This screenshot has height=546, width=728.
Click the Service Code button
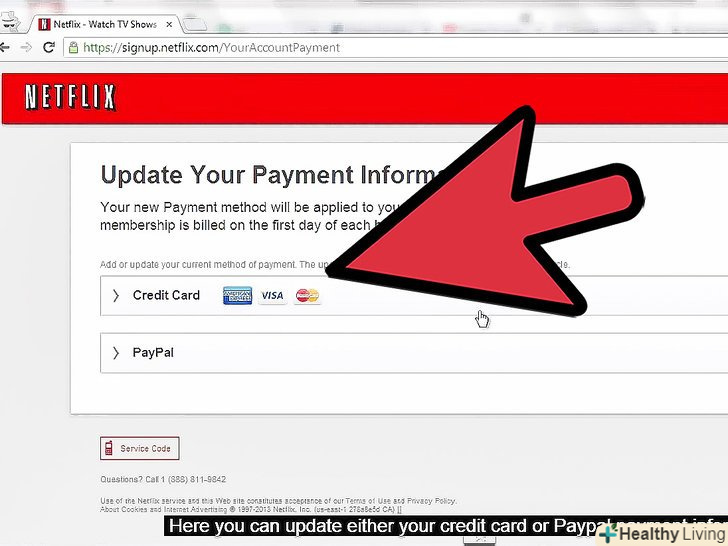140,448
